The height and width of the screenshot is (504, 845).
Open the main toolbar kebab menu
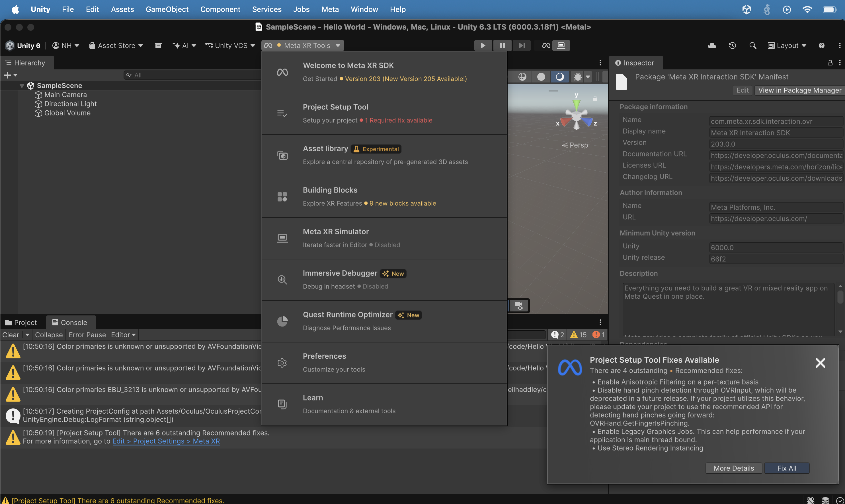[840, 46]
